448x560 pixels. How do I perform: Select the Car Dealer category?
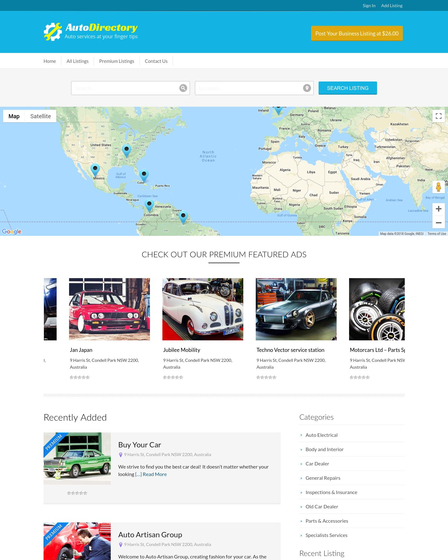point(317,464)
